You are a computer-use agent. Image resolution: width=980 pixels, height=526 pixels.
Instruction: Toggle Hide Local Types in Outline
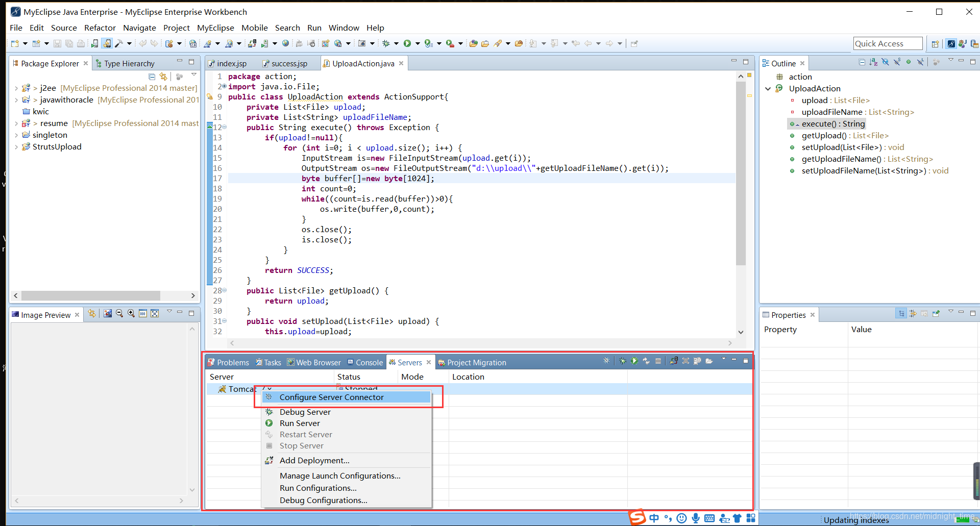coord(920,62)
